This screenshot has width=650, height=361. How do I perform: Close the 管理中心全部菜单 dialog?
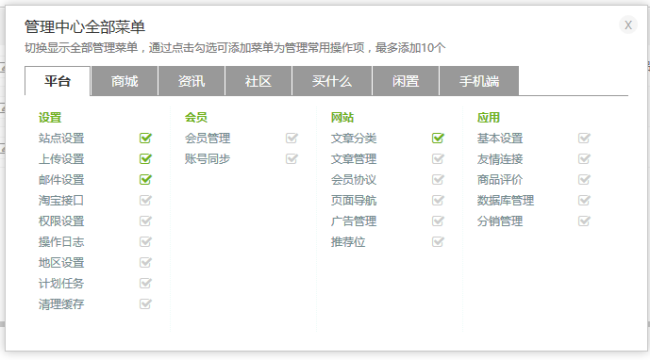(x=628, y=25)
